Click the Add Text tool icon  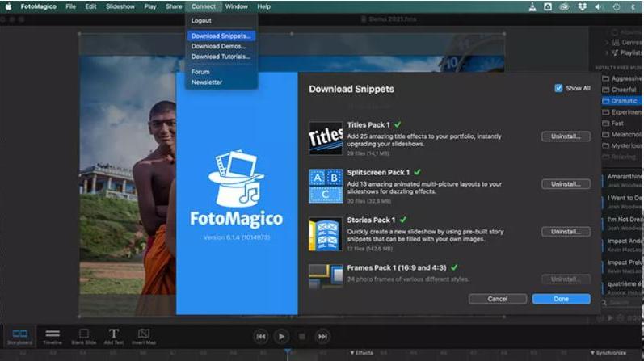pos(114,336)
